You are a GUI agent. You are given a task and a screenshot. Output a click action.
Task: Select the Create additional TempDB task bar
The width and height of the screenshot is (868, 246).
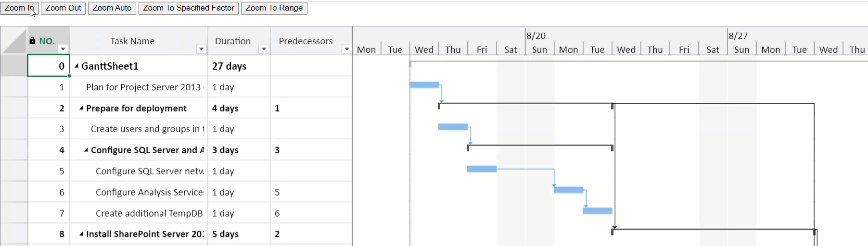click(598, 211)
